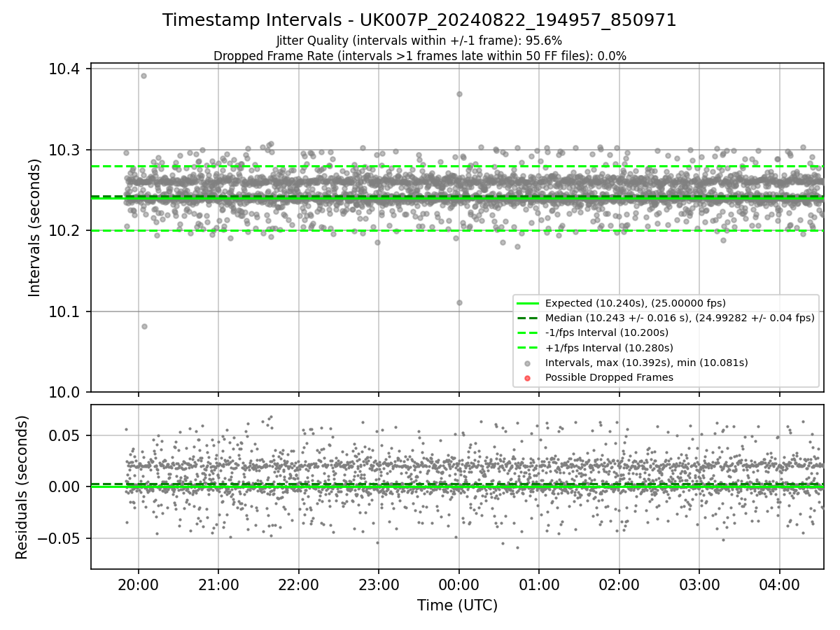Click the gray Intervals legend dot marker
Viewport: 840px width, 630px height.
point(528,363)
